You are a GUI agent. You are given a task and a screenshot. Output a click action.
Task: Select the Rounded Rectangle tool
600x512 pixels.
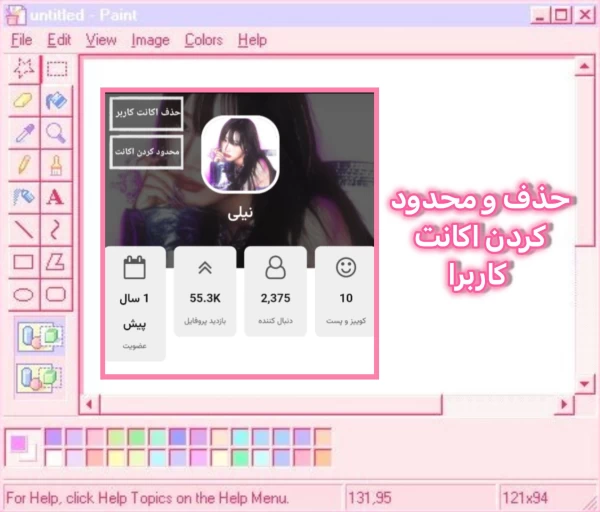pyautogui.click(x=57, y=294)
